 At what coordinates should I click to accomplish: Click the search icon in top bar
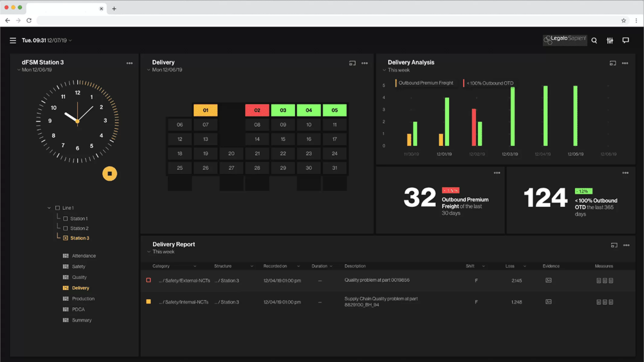594,40
